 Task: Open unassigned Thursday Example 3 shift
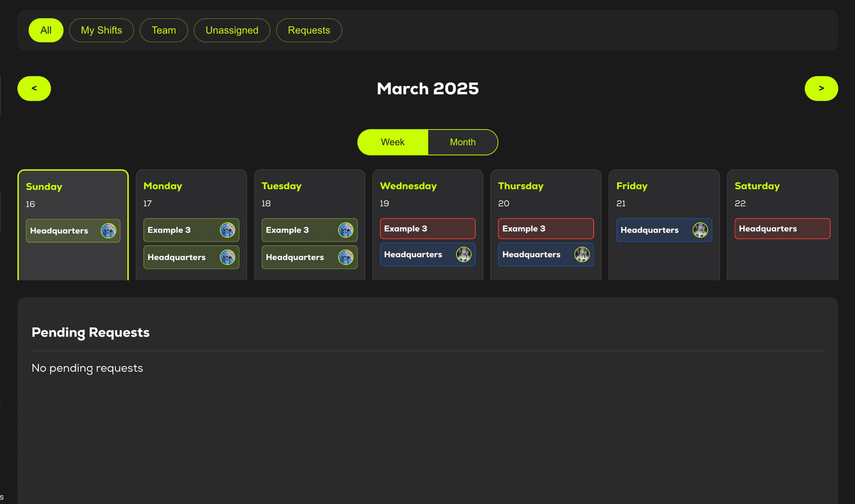click(x=546, y=228)
